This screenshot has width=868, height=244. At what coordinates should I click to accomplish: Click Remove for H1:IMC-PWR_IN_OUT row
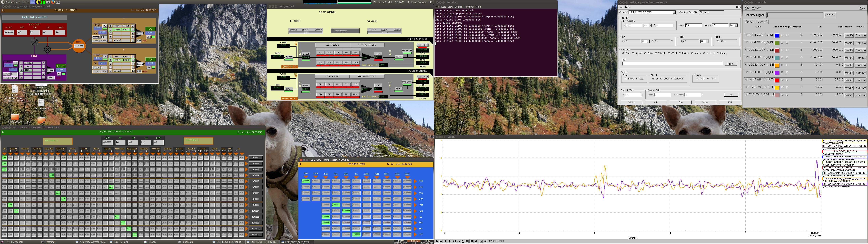coord(861,80)
